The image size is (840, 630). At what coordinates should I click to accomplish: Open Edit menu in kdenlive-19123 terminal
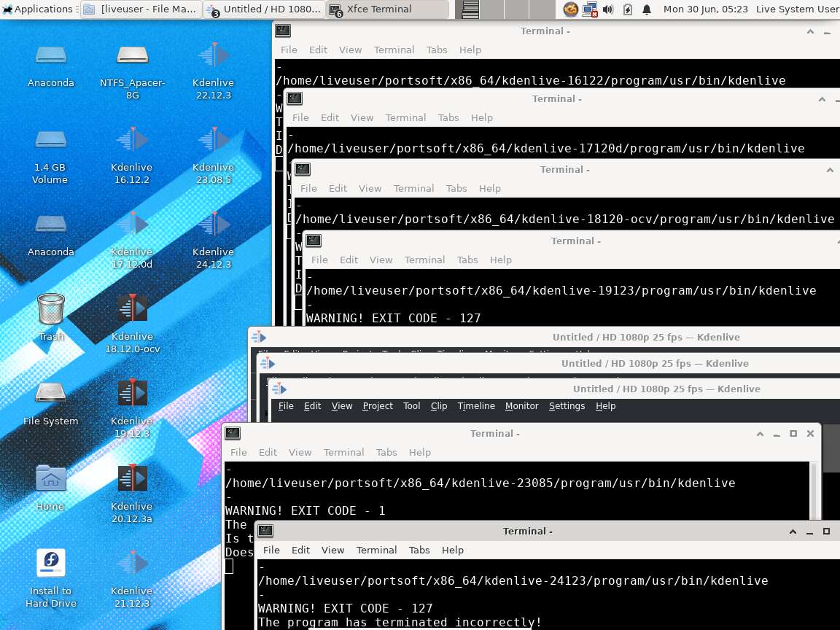(x=349, y=260)
